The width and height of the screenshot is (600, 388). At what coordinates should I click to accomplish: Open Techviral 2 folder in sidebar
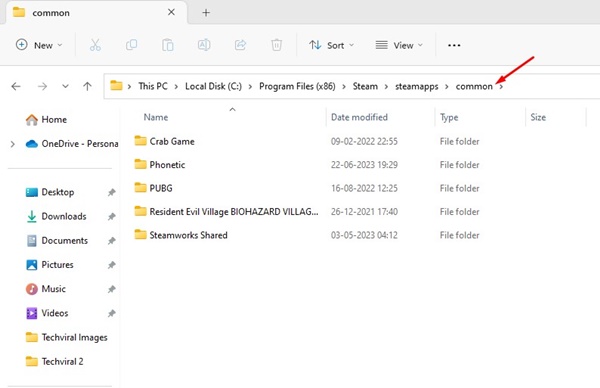click(54, 361)
